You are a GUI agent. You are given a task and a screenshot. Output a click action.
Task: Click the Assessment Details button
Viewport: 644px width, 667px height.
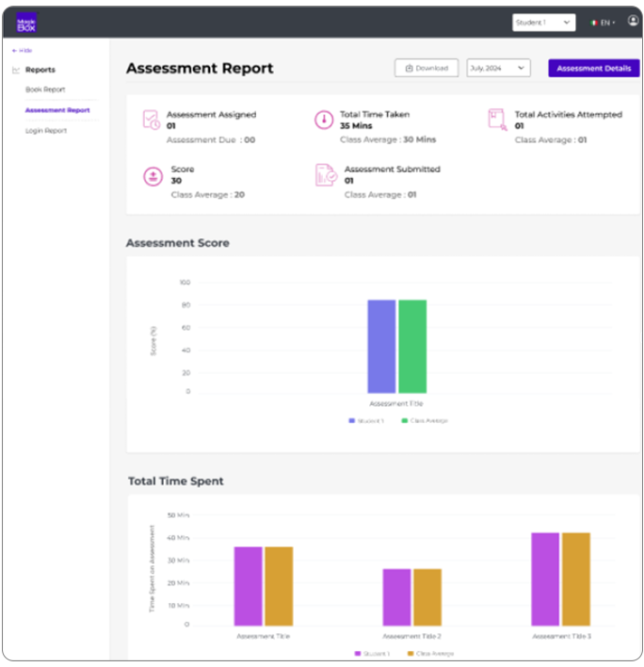594,68
